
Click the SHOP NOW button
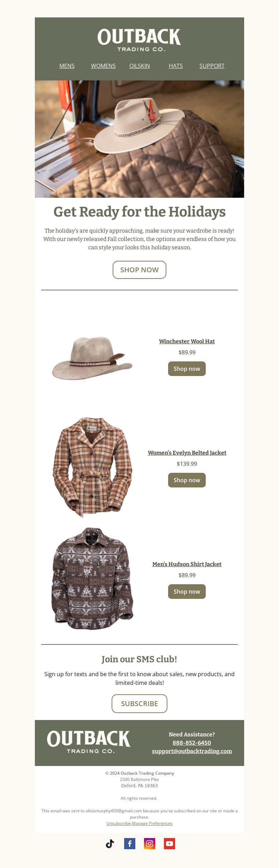pos(139,270)
